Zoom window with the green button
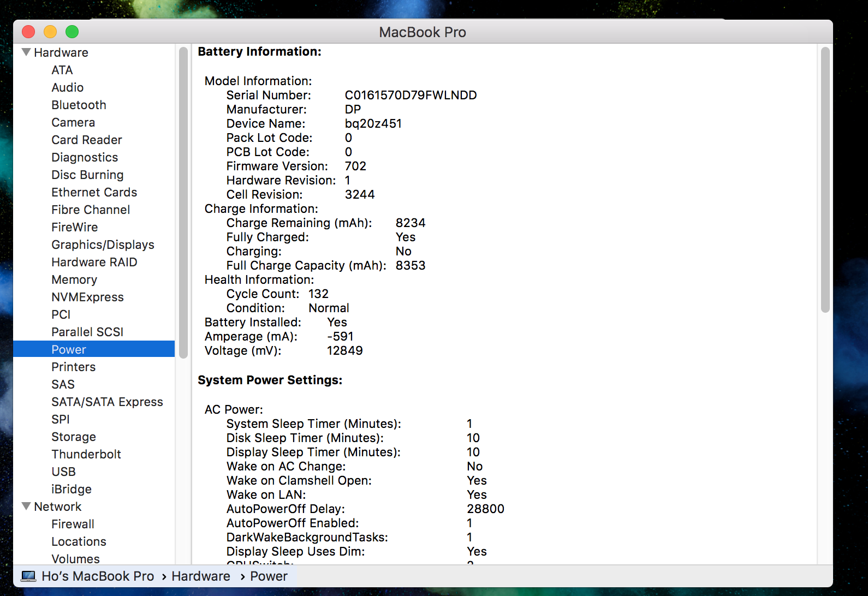This screenshot has width=868, height=596. click(72, 32)
